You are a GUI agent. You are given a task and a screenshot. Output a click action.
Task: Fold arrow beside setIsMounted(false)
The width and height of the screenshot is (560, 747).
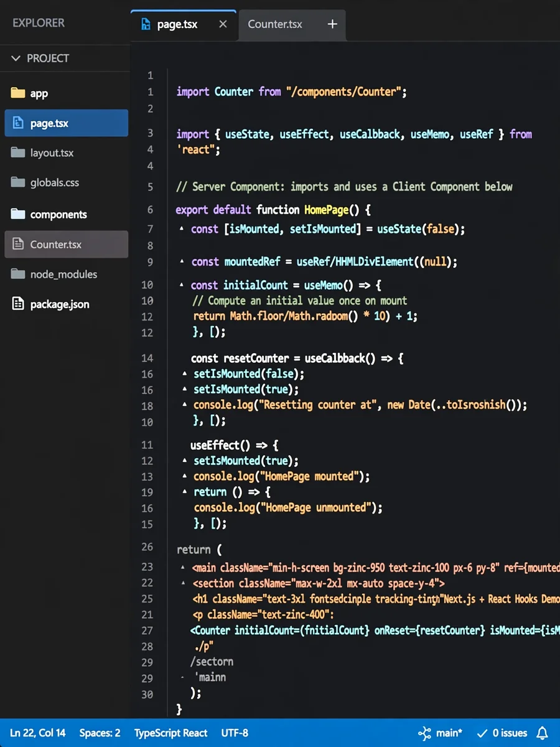[x=185, y=374]
